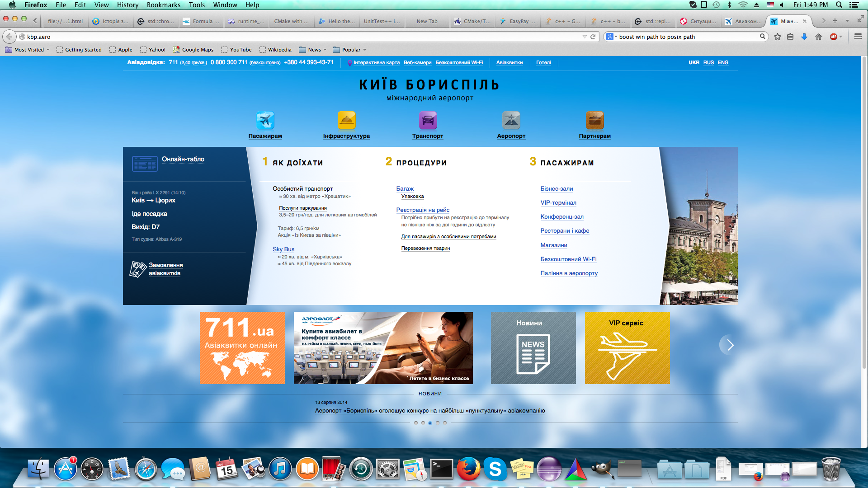Select the first news carousel dot

coord(415,423)
